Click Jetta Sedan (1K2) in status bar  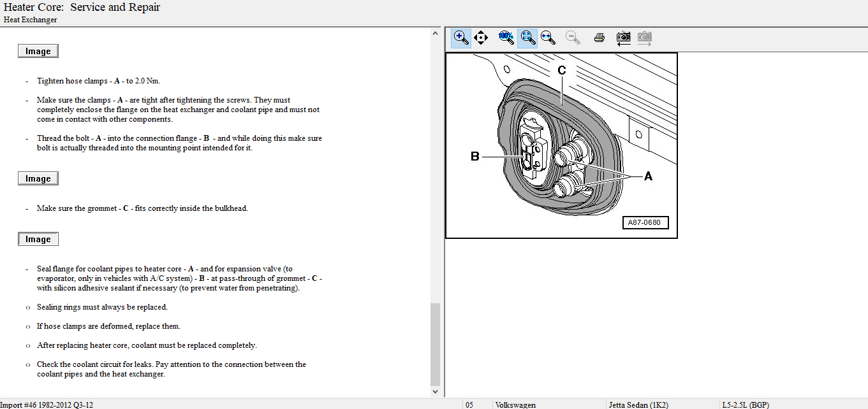[x=638, y=405]
